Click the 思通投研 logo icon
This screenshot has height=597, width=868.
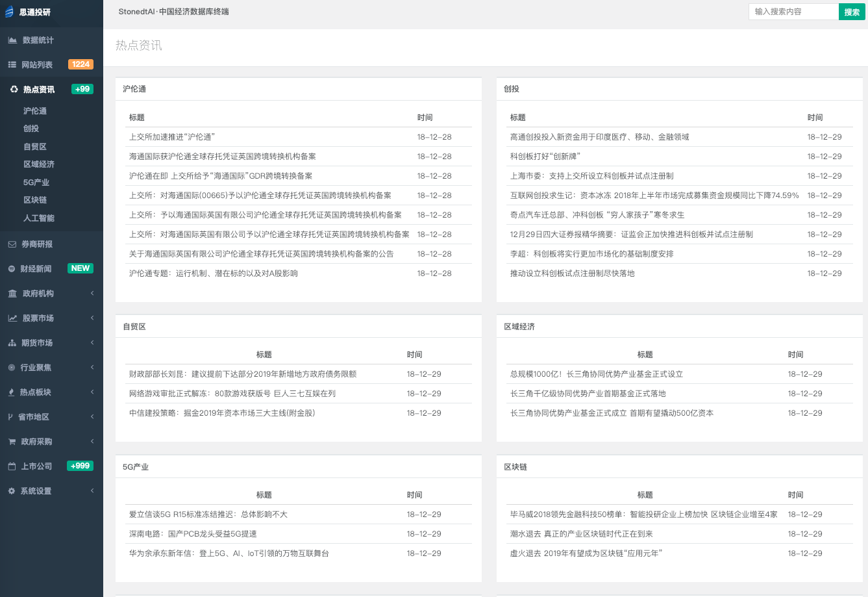click(x=9, y=12)
